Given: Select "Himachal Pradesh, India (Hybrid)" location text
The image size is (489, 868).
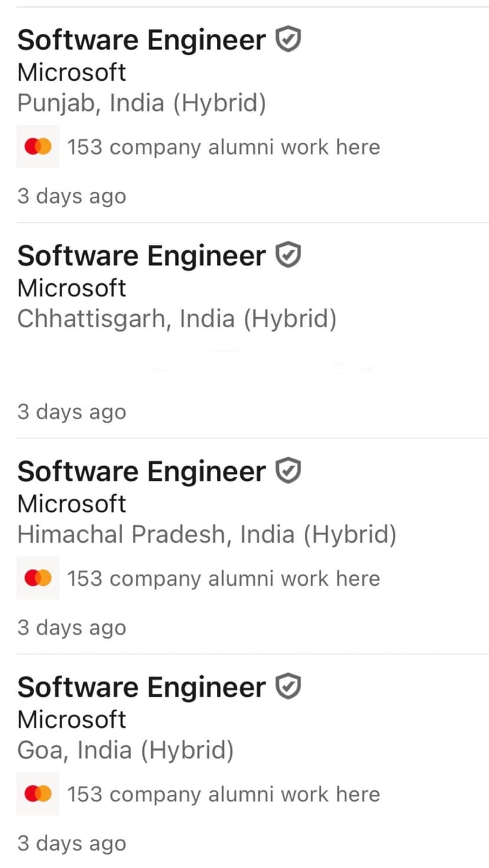Looking at the screenshot, I should (207, 535).
